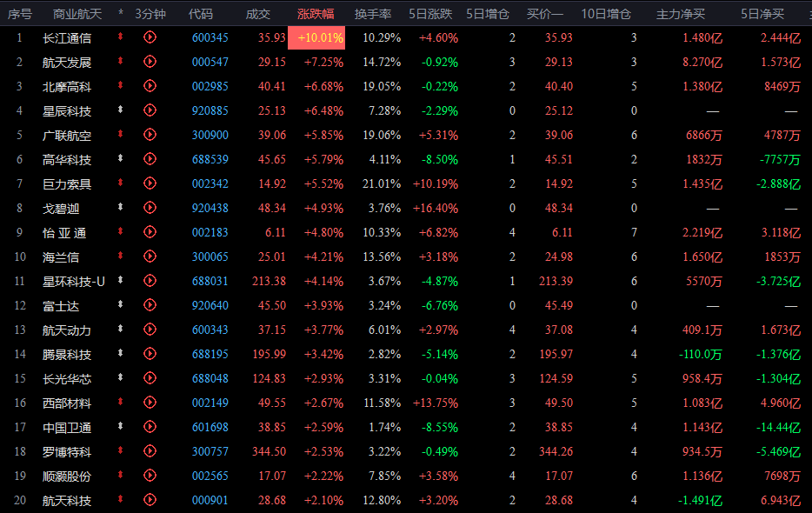812x513 pixels.
Task: Select the 罗博特科 stock name
Action: point(67,451)
